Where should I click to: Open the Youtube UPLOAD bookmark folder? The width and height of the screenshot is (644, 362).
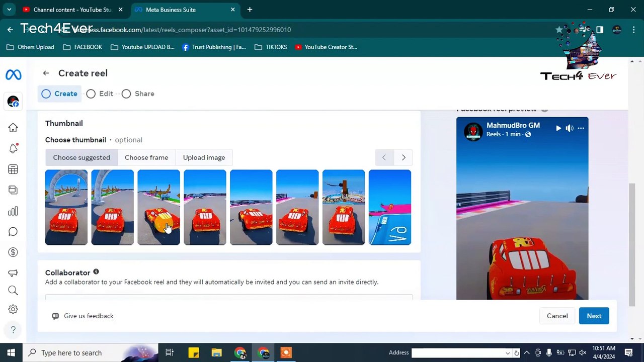tap(142, 47)
